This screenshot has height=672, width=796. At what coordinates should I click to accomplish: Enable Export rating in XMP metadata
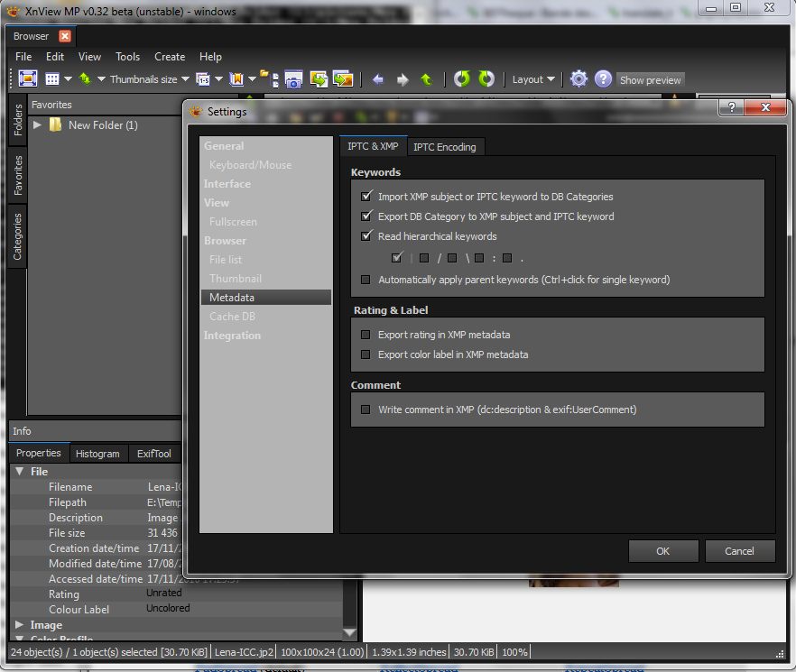(x=366, y=335)
